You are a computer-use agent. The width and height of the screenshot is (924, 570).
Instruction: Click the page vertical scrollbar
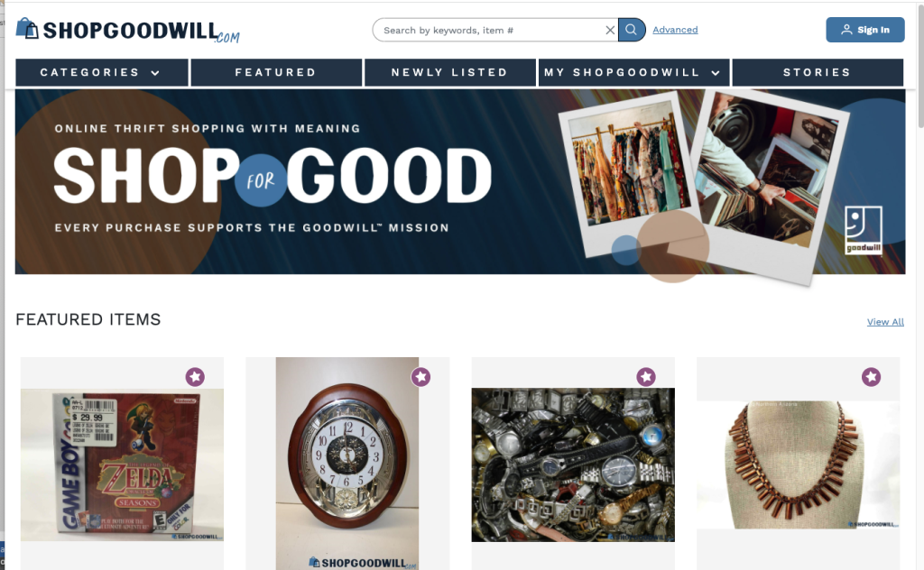921,65
